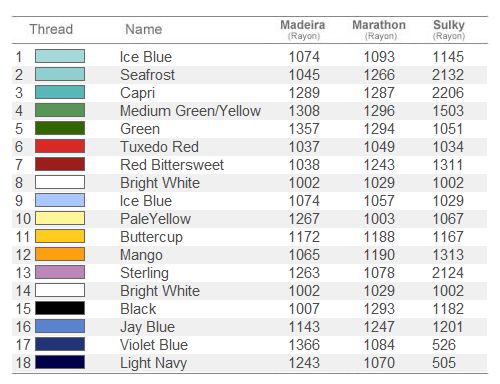Image resolution: width=500 pixels, height=384 pixels.
Task: Click Sulky code 1201 for Jay Blue
Action: pyautogui.click(x=448, y=327)
